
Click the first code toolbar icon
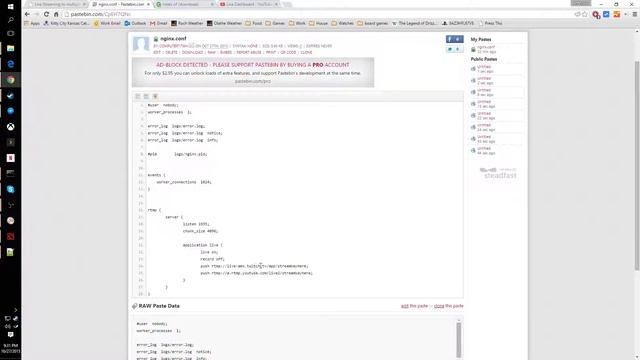click(x=138, y=96)
